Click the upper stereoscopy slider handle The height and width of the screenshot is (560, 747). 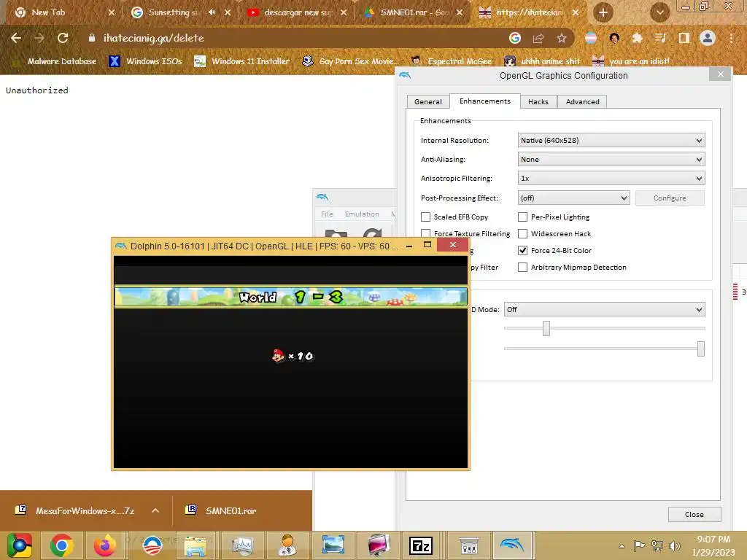tap(546, 328)
